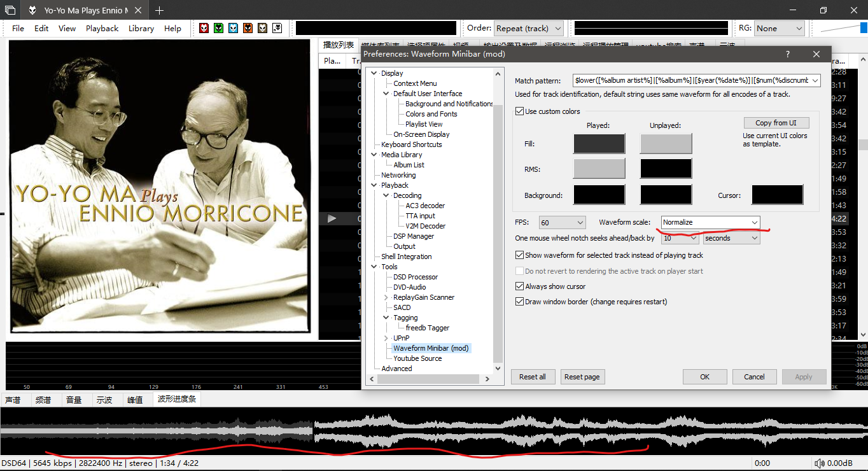The image size is (868, 471).
Task: Disable the Always show cursor option
Action: pos(519,286)
